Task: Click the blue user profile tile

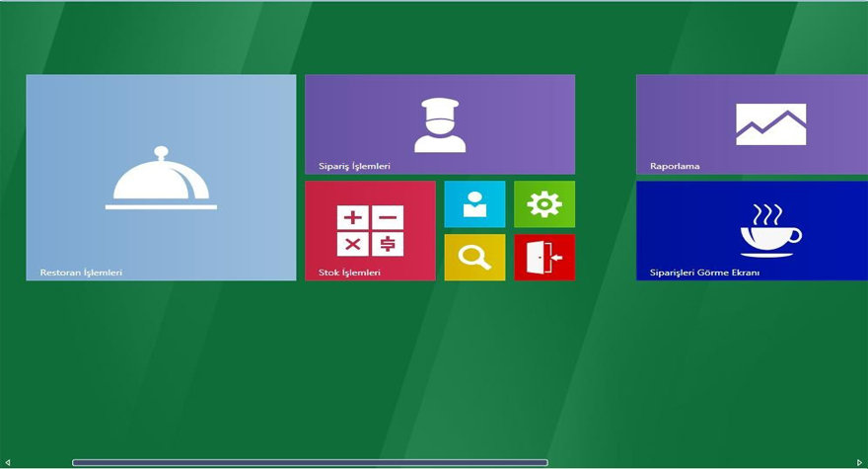Action: 475,204
